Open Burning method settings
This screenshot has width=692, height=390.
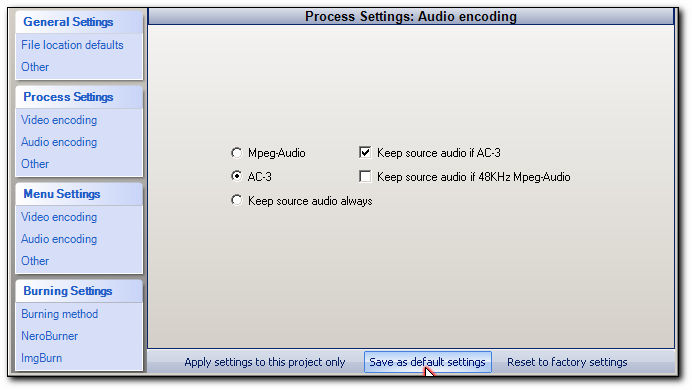point(60,314)
